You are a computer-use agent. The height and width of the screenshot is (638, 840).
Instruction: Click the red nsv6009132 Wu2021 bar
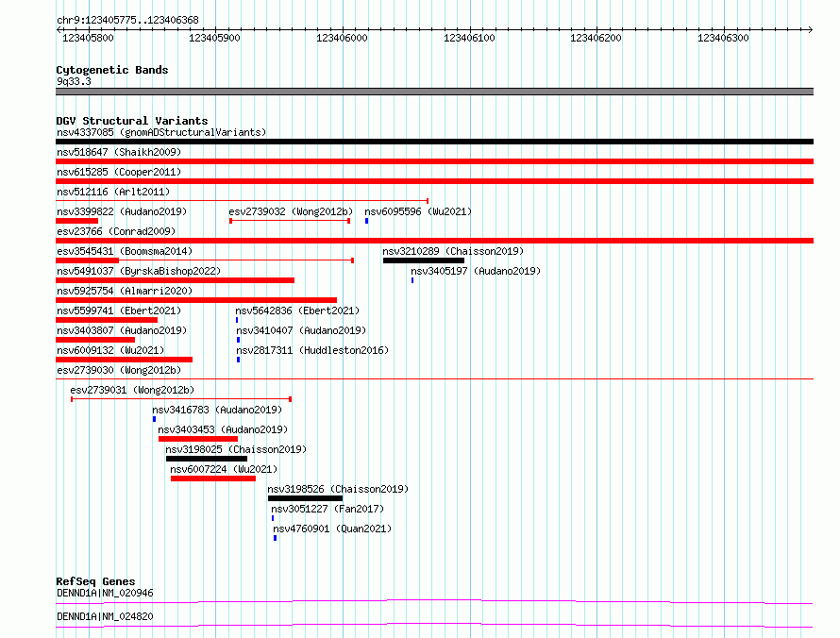(125, 360)
